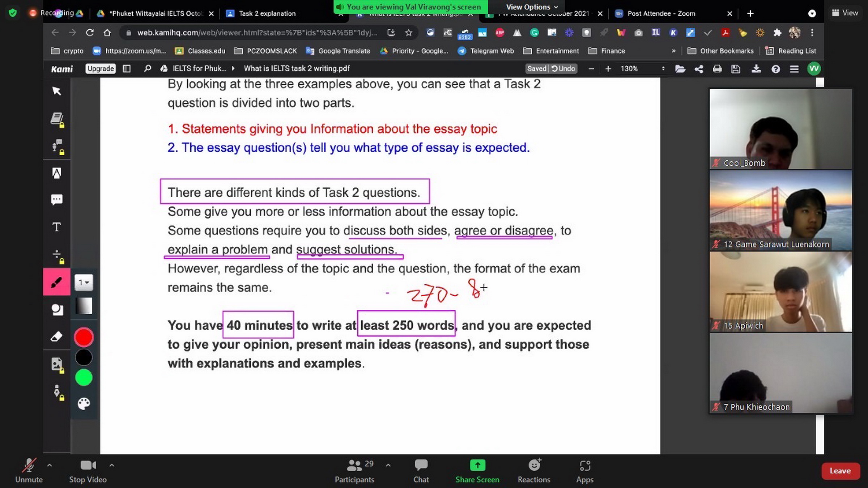Screen dimensions: 868x488
Task: Expand the video options arrow beside Stop Video
Action: pyautogui.click(x=112, y=465)
